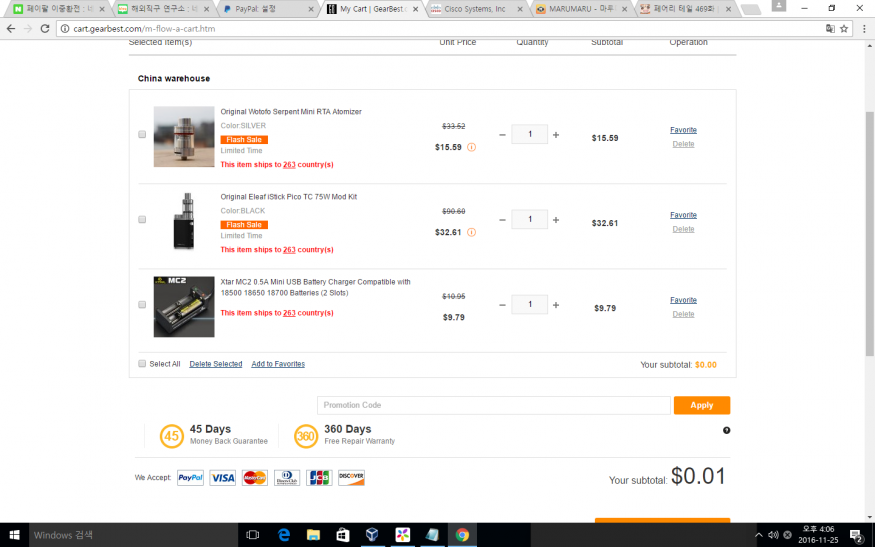Open Xtar MC2 Mini USB Battery Charger title
Image resolution: width=875 pixels, height=547 pixels.
[315, 287]
